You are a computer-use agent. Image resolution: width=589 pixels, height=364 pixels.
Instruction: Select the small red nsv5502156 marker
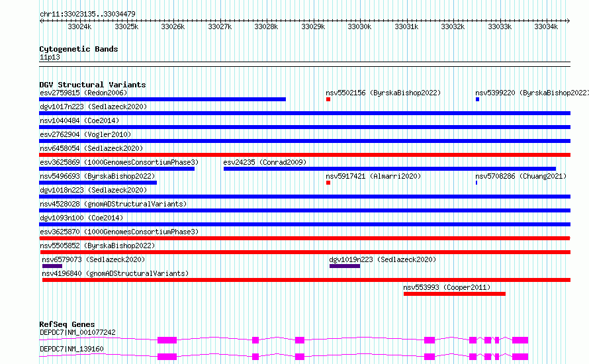pyautogui.click(x=328, y=99)
